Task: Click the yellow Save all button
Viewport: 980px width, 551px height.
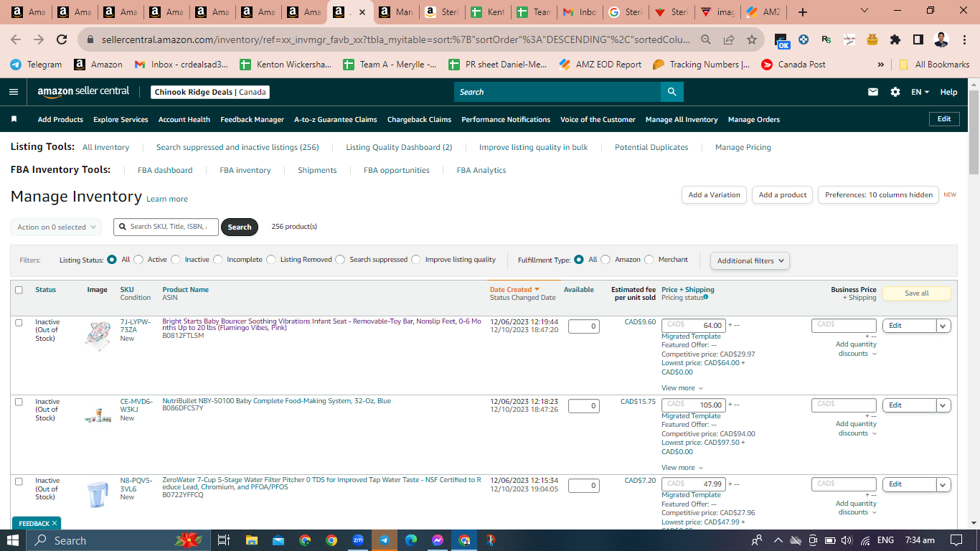Action: click(916, 293)
